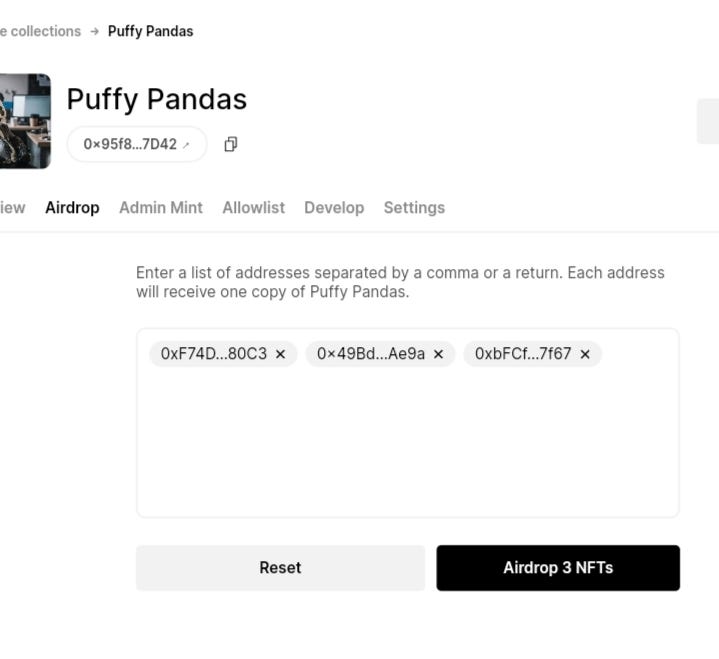Remove the 0xF74D...80C3 address chip
The height and width of the screenshot is (659, 719).
coord(280,354)
